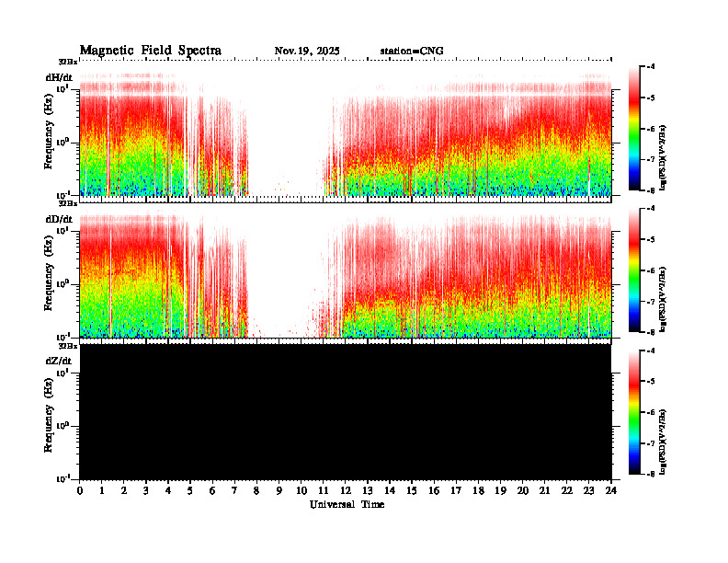The width and height of the screenshot is (728, 563).
Task: Click the "14" hour tick on the time axis
Action: tap(390, 491)
